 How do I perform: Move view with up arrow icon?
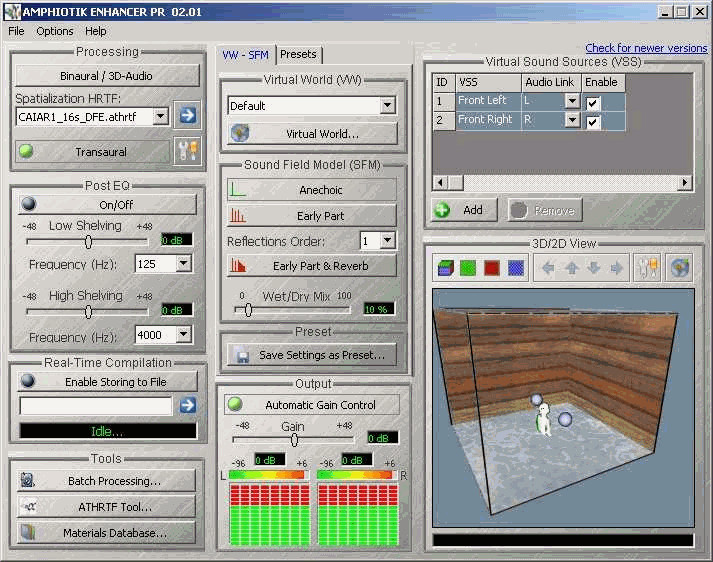(x=572, y=268)
